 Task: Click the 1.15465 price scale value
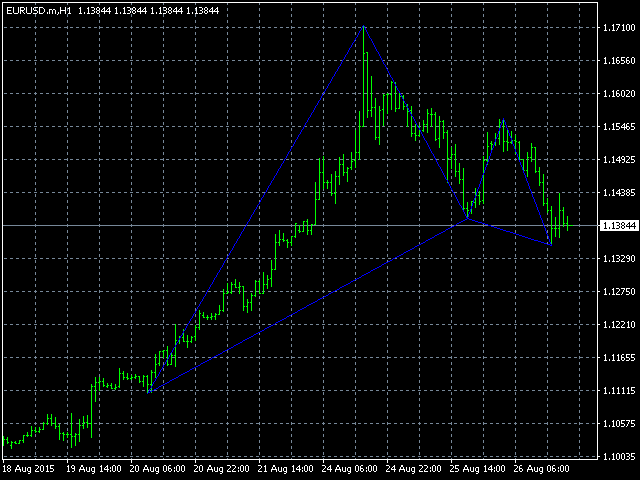(619, 127)
